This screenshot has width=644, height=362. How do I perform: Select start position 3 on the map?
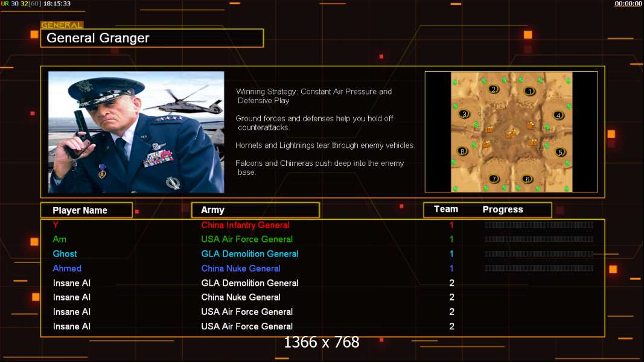tap(464, 114)
